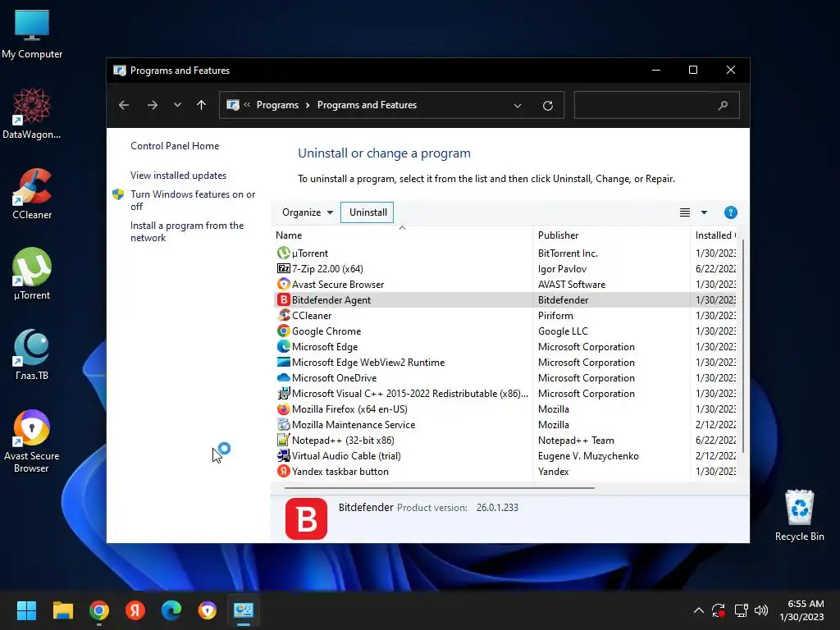840x630 pixels.
Task: Click the horizontal scrollbar of the list
Action: click(440, 488)
